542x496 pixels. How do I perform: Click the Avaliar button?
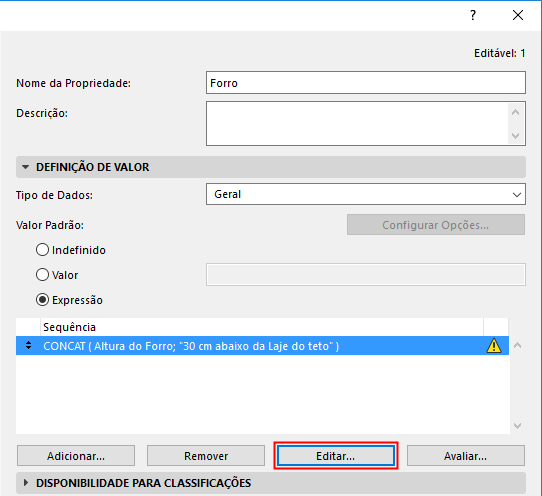(x=466, y=456)
